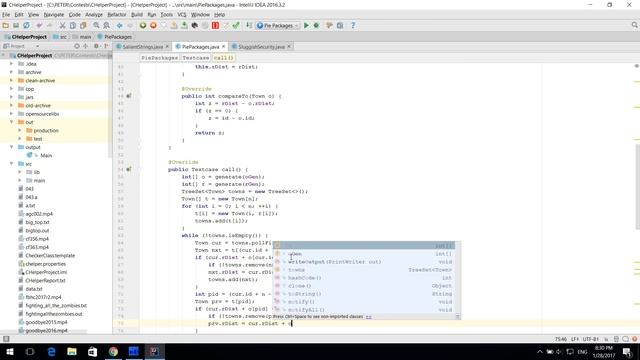Open the File menu
This screenshot has height=360, width=640.
(6, 15)
